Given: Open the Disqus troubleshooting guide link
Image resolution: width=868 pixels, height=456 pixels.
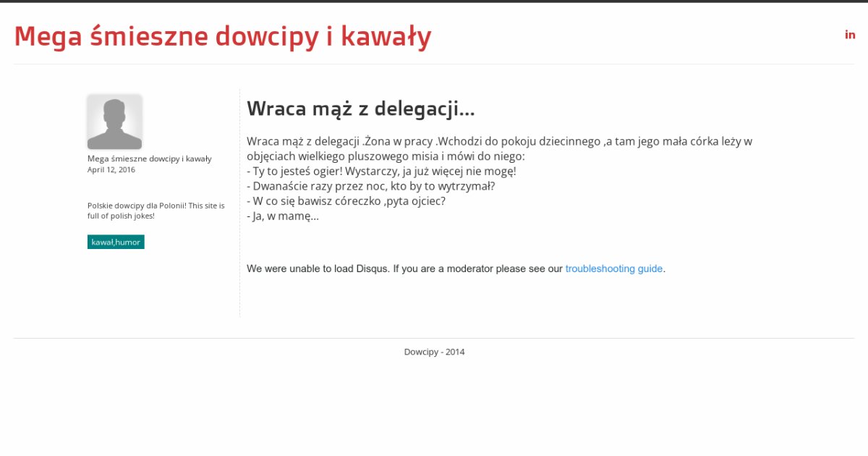Looking at the screenshot, I should (x=613, y=269).
